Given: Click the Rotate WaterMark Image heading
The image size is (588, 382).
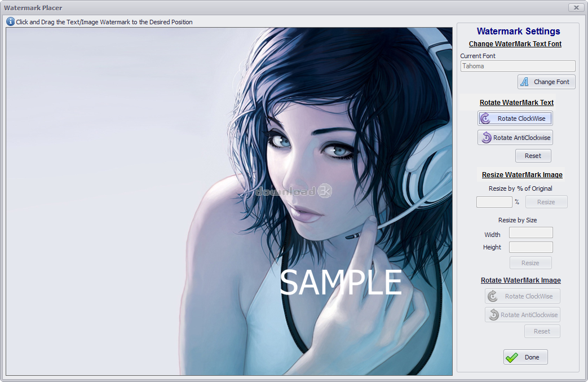Looking at the screenshot, I should point(520,280).
